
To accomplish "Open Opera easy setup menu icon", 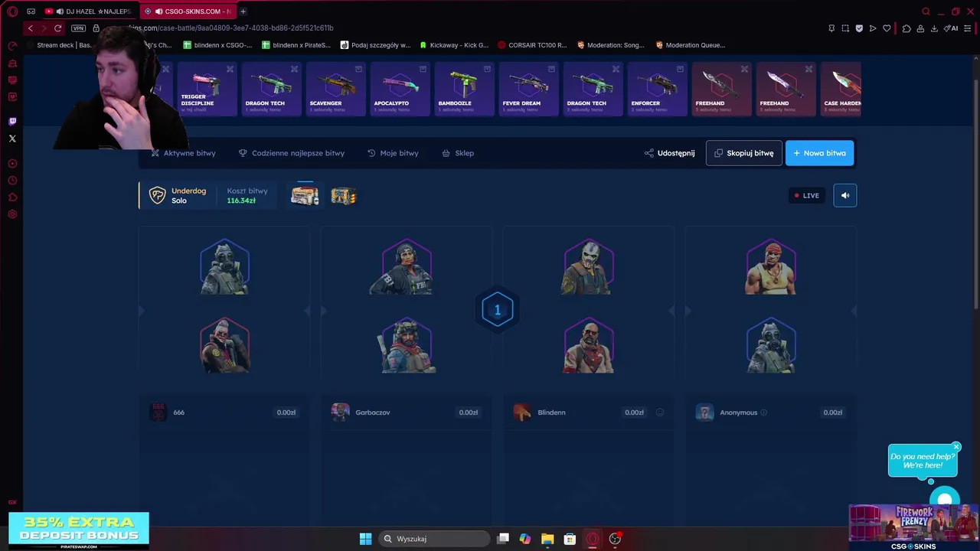I will coord(969,28).
